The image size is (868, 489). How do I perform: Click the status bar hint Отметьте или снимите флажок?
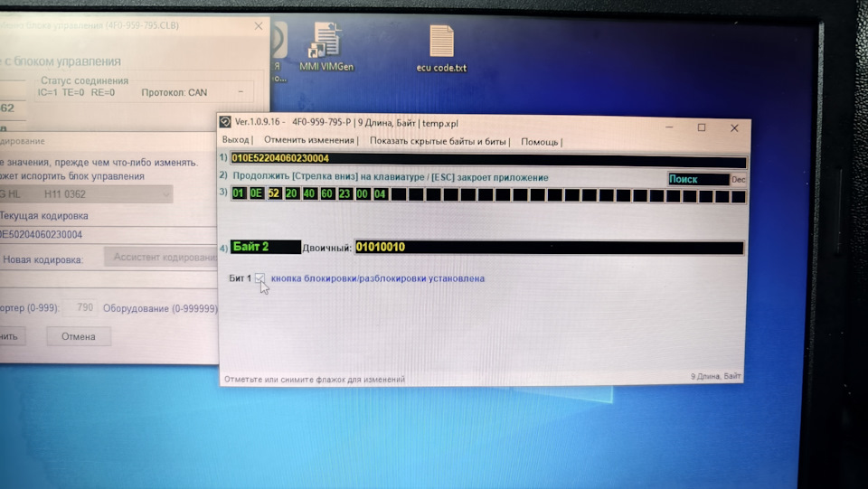[315, 380]
